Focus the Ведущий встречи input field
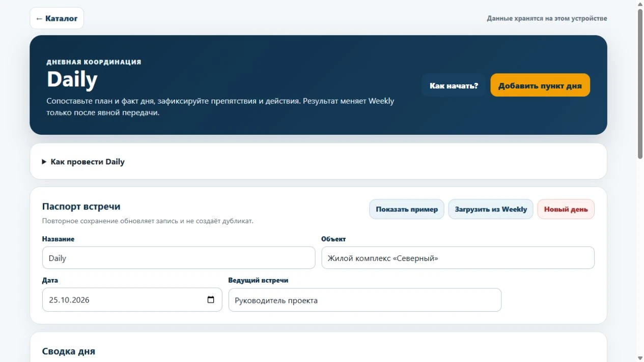This screenshot has height=362, width=644. [365, 300]
